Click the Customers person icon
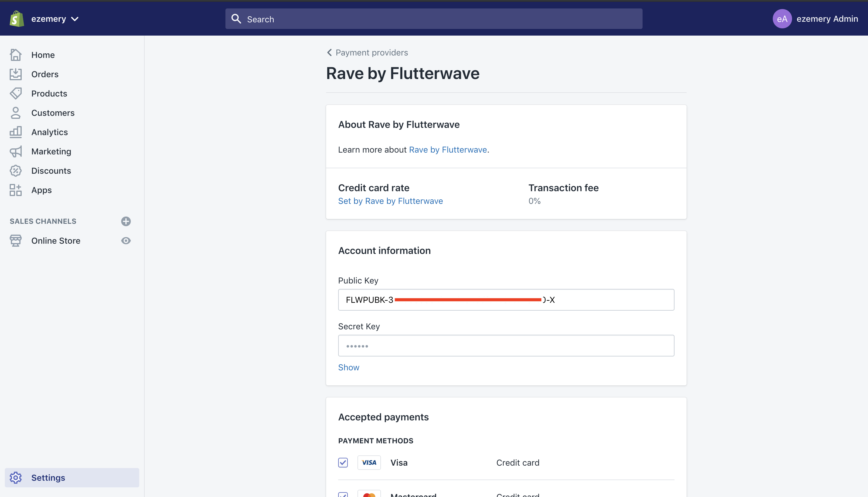Image resolution: width=868 pixels, height=497 pixels. tap(16, 113)
